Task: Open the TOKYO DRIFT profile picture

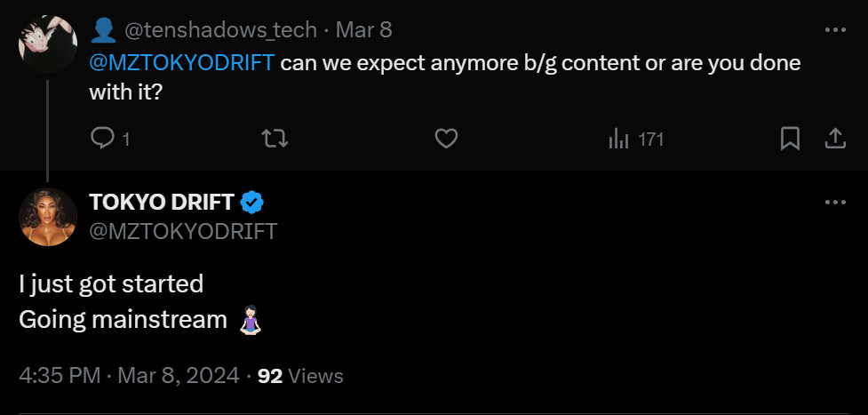Action: tap(48, 217)
